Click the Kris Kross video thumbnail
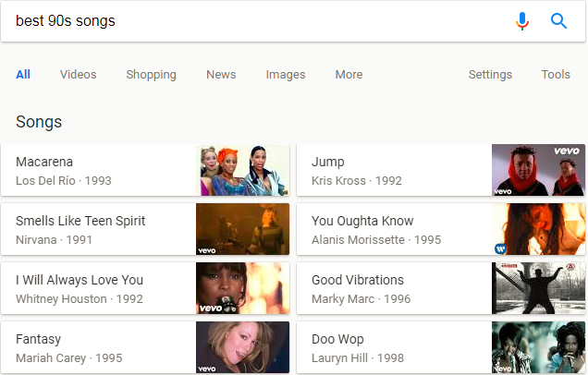This screenshot has width=588, height=375. pyautogui.click(x=538, y=170)
